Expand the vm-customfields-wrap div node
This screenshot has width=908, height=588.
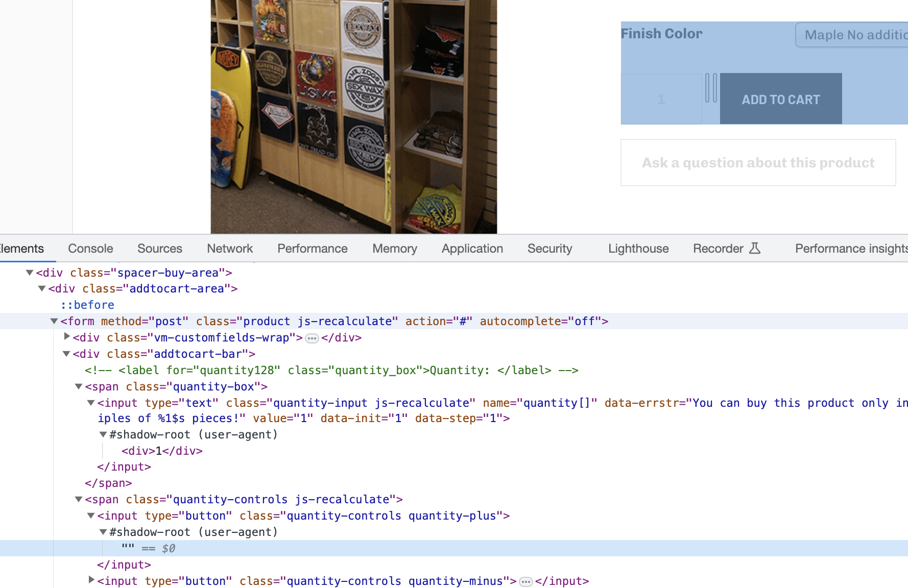pyautogui.click(x=66, y=337)
